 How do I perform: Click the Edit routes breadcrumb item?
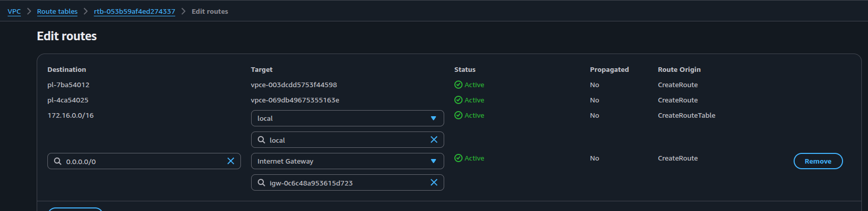(210, 11)
